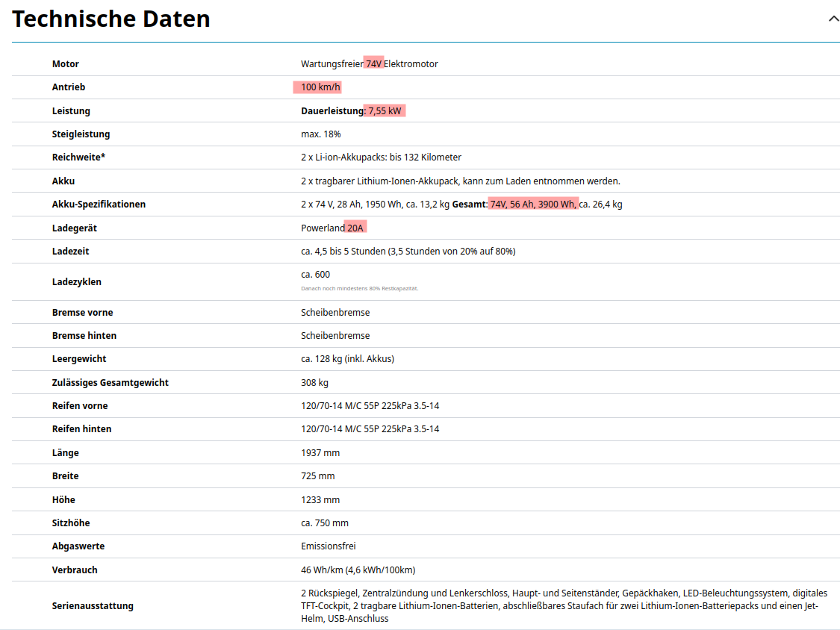The width and height of the screenshot is (840, 630).
Task: Click the Länge value 1937 mm
Action: pos(320,453)
